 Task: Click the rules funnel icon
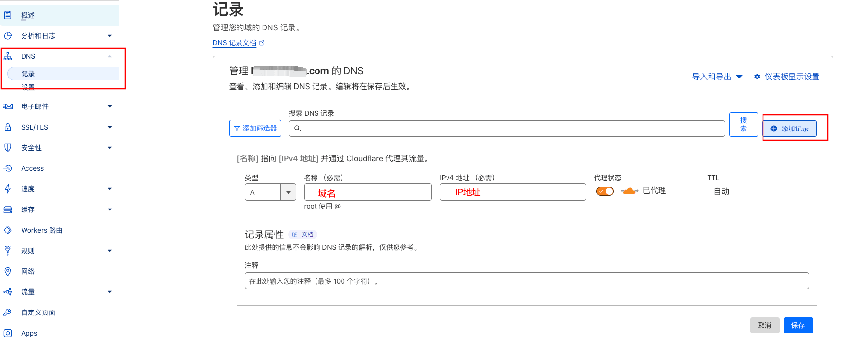pos(8,251)
